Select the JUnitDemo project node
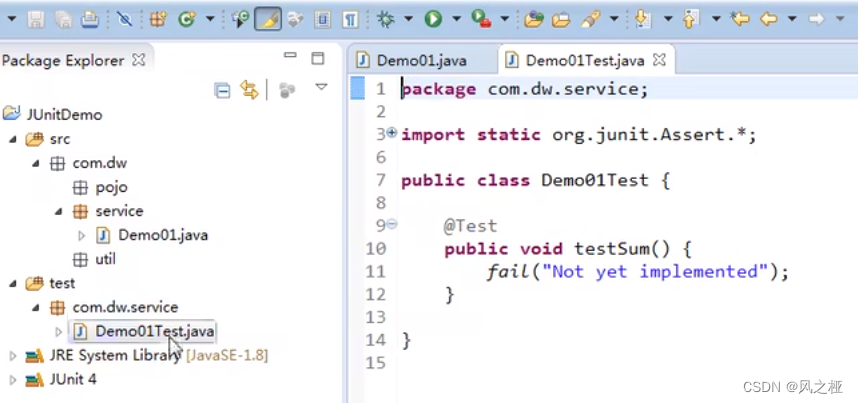 coord(53,115)
